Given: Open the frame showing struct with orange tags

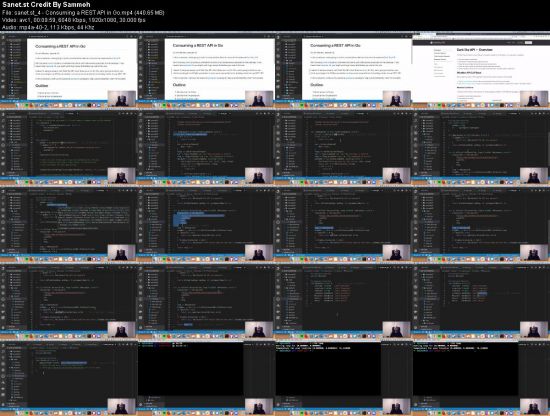Looking at the screenshot, I should [x=344, y=302].
